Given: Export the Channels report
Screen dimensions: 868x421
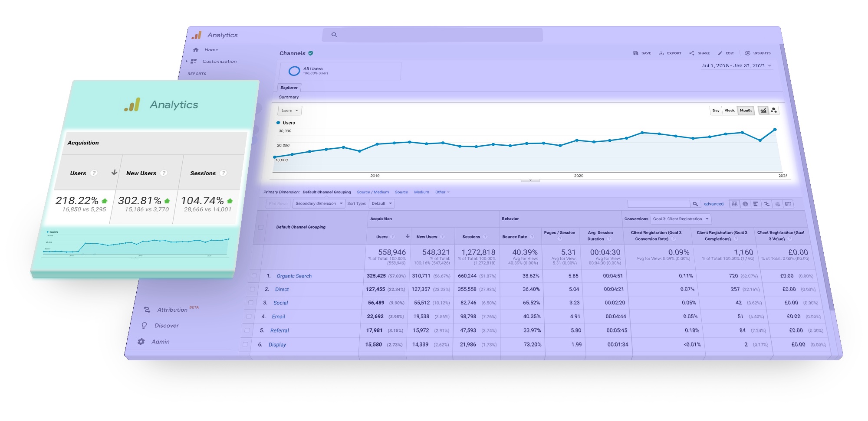Looking at the screenshot, I should pyautogui.click(x=670, y=53).
